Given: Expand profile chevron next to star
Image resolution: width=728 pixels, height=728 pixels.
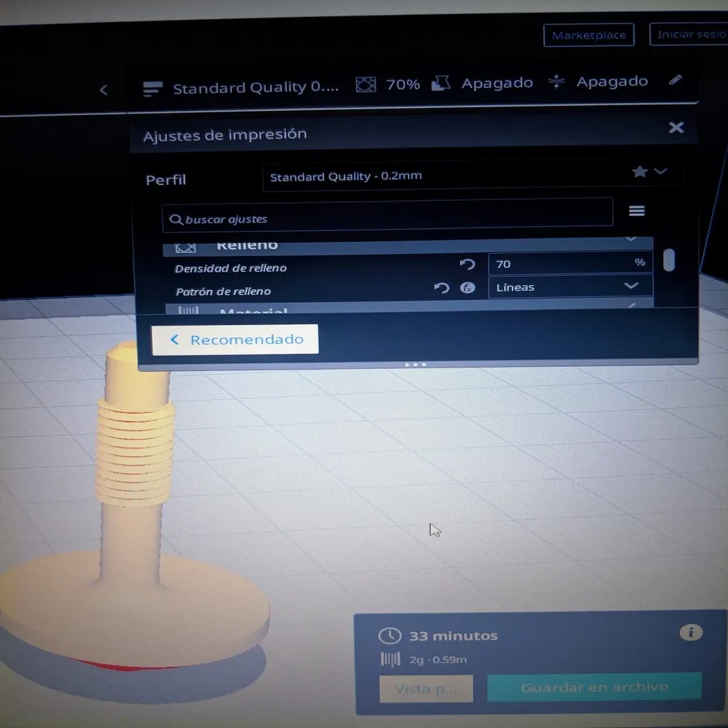Looking at the screenshot, I should click(660, 171).
